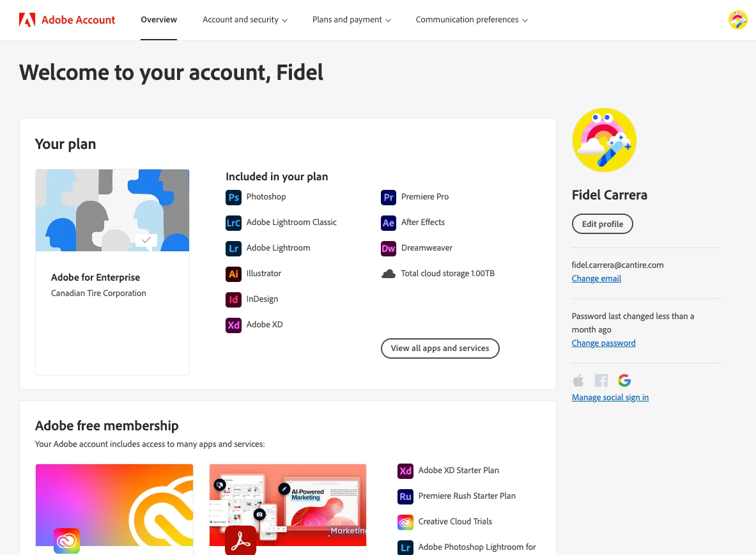
Task: Open the Change email link
Action: click(596, 279)
